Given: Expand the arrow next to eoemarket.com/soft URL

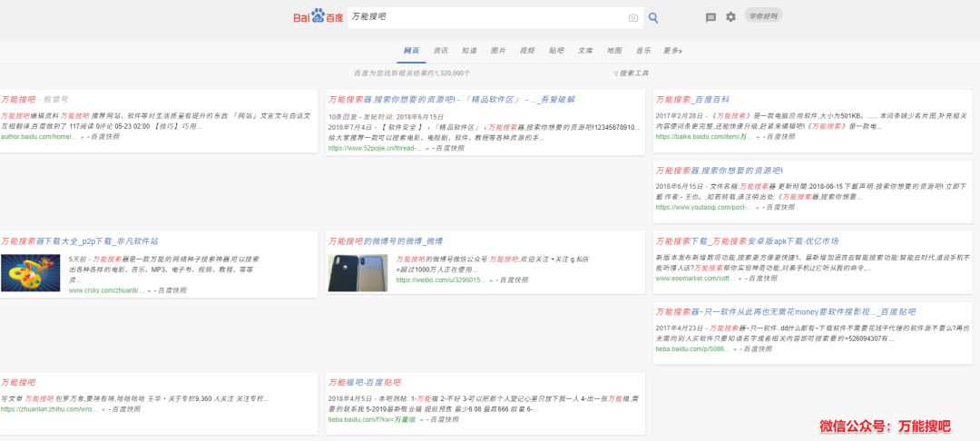Looking at the screenshot, I should (x=740, y=279).
